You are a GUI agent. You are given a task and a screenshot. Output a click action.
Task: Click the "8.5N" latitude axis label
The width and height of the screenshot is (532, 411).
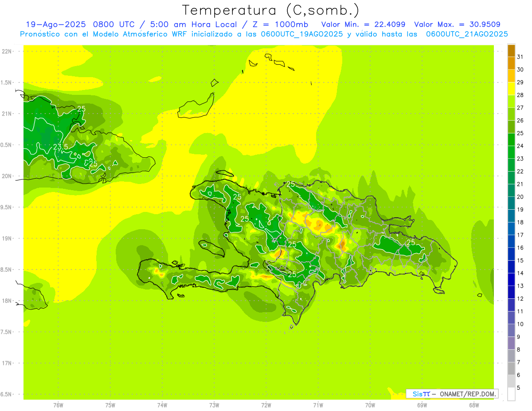[x=6, y=270]
